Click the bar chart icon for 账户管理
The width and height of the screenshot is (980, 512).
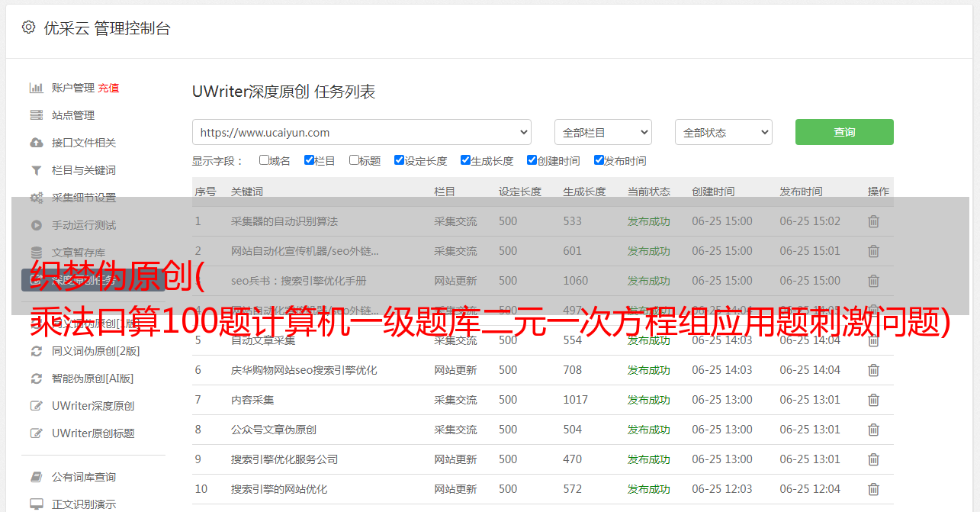[x=36, y=88]
